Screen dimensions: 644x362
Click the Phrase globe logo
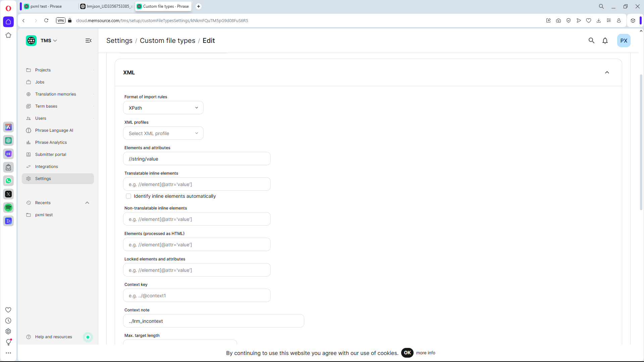click(x=31, y=41)
